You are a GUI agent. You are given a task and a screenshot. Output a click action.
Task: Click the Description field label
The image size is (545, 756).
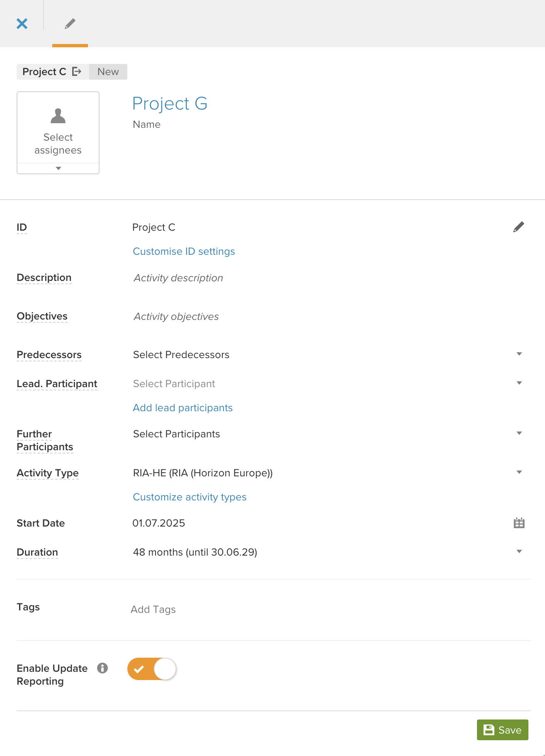(44, 278)
